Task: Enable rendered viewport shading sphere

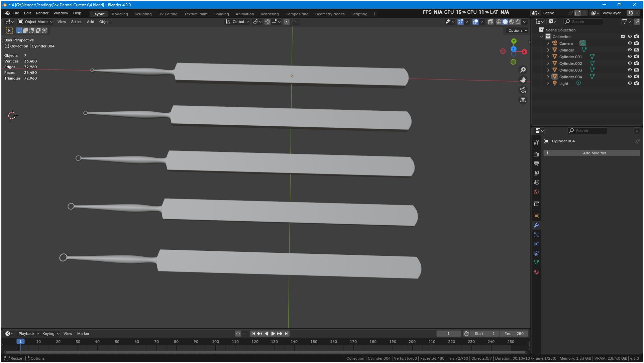Action: pyautogui.click(x=518, y=22)
